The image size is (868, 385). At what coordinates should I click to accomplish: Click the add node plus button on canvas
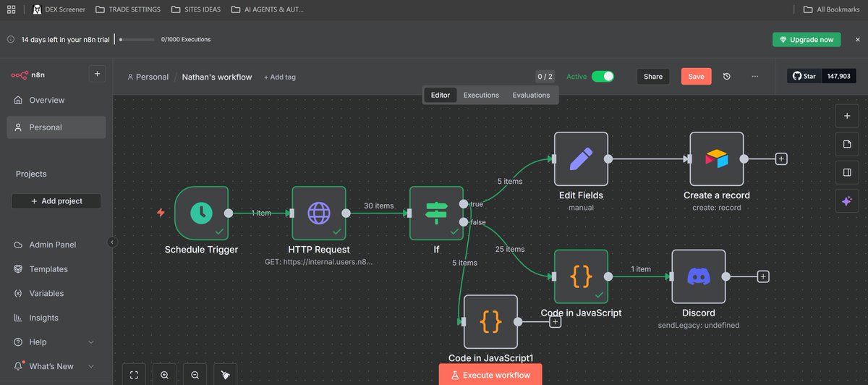[x=846, y=116]
